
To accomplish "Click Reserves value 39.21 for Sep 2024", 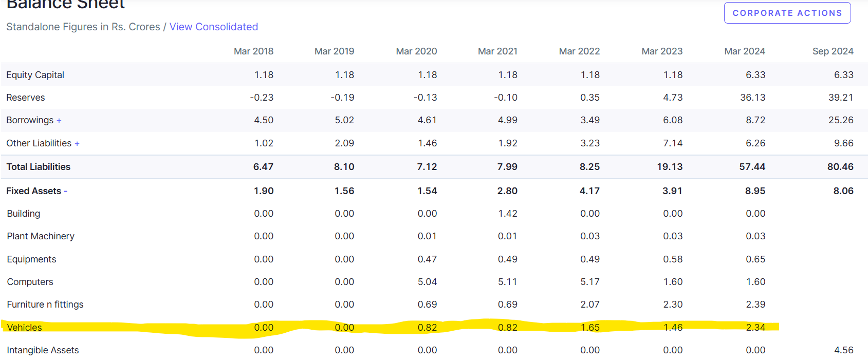I will click(x=841, y=98).
